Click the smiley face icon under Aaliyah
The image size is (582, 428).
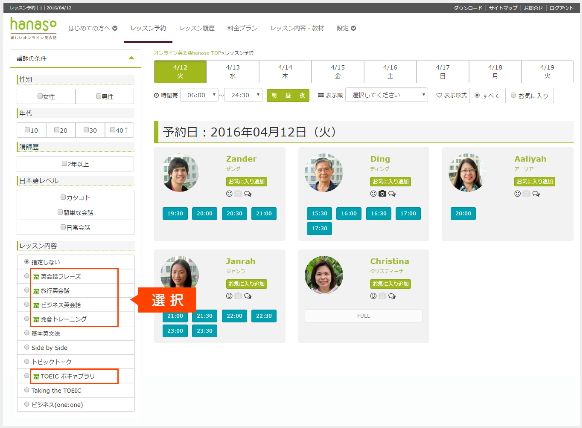[517, 193]
